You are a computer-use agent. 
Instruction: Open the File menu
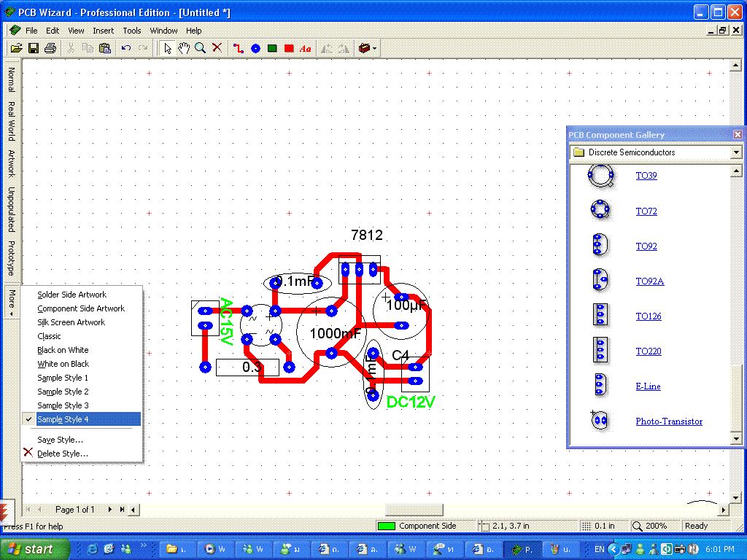click(x=31, y=31)
